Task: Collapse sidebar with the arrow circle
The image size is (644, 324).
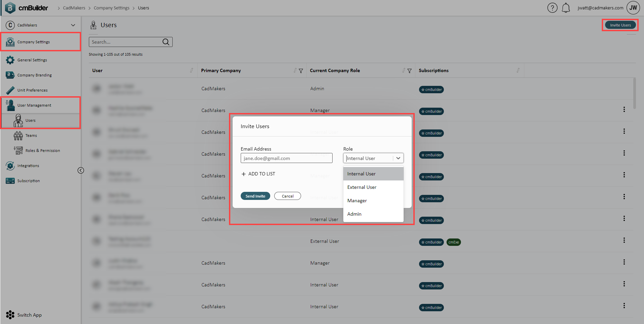Action: (x=81, y=170)
